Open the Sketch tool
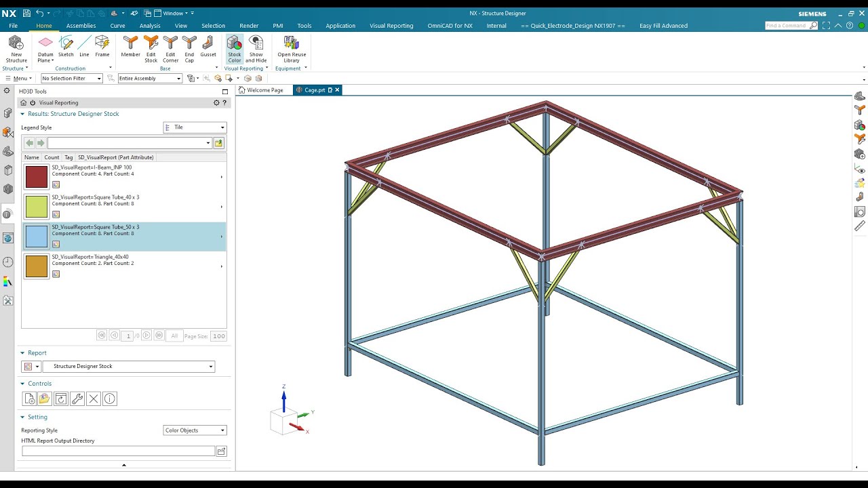The height and width of the screenshot is (488, 868). (66, 46)
